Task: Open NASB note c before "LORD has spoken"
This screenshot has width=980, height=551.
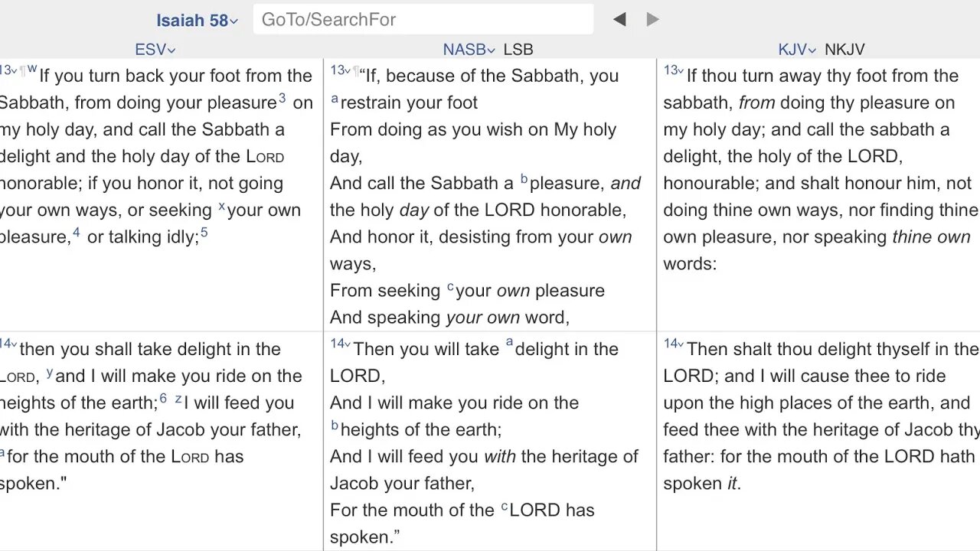Action: [505, 506]
